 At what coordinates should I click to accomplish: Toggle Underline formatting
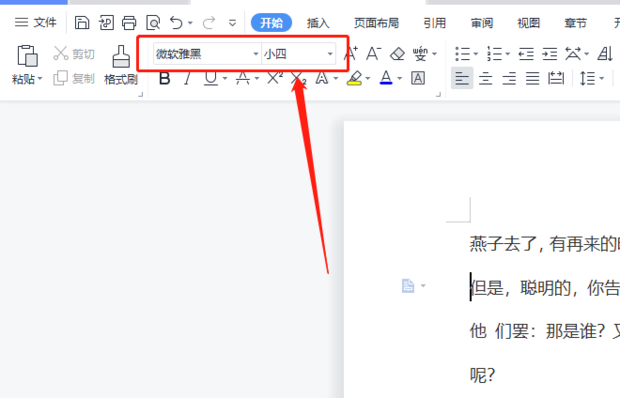coord(211,78)
